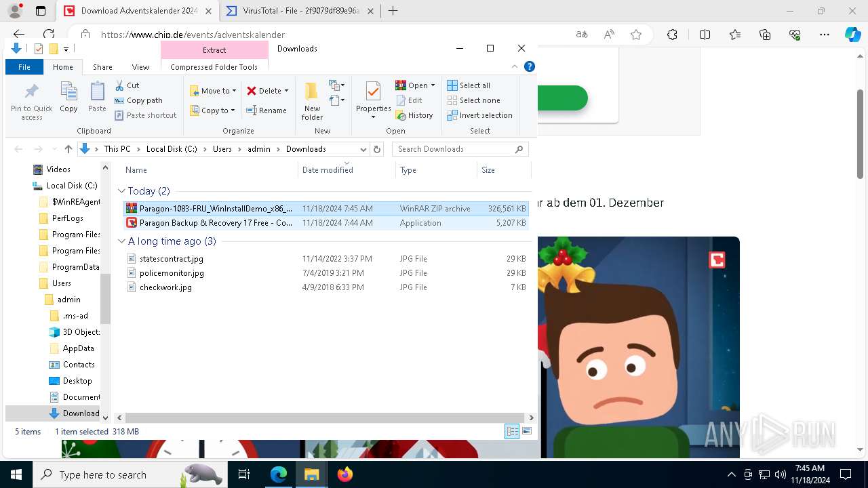The image size is (868, 488).
Task: Expand the address bar history dropdown
Action: pyautogui.click(x=363, y=149)
